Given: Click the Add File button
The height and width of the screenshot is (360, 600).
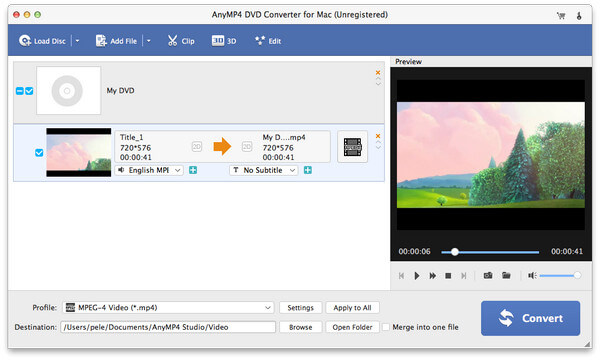Looking at the screenshot, I should [x=116, y=41].
